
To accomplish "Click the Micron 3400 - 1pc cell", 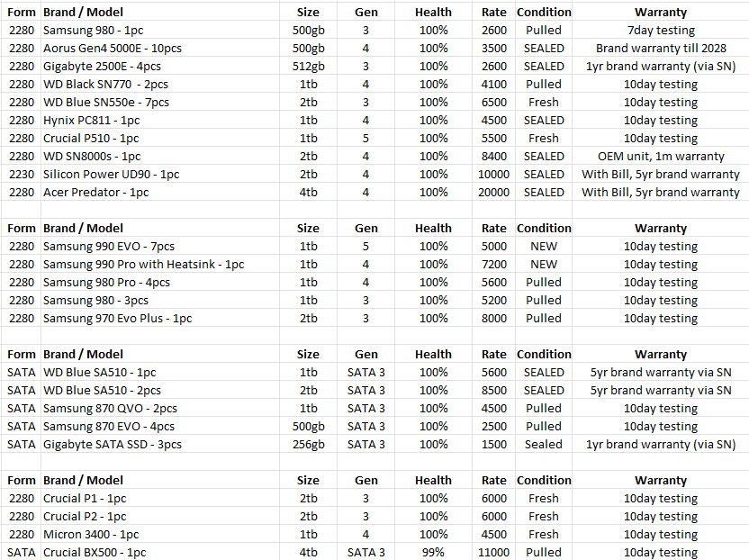I will point(160,534).
